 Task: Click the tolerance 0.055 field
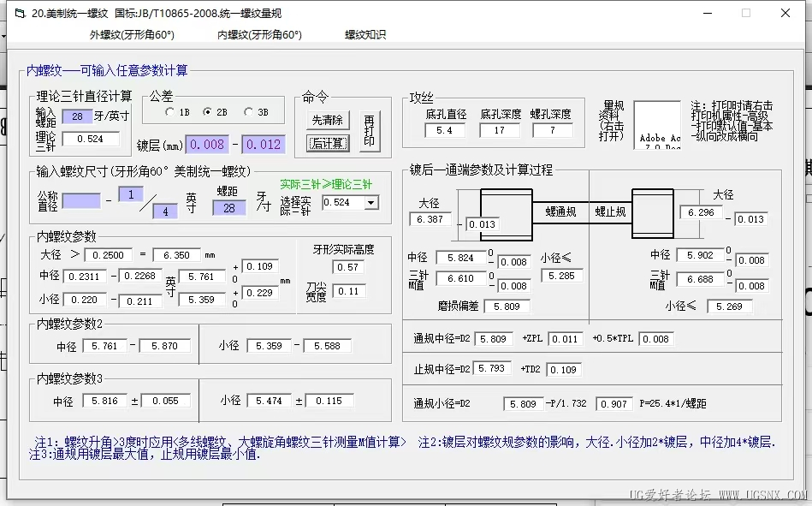(166, 401)
